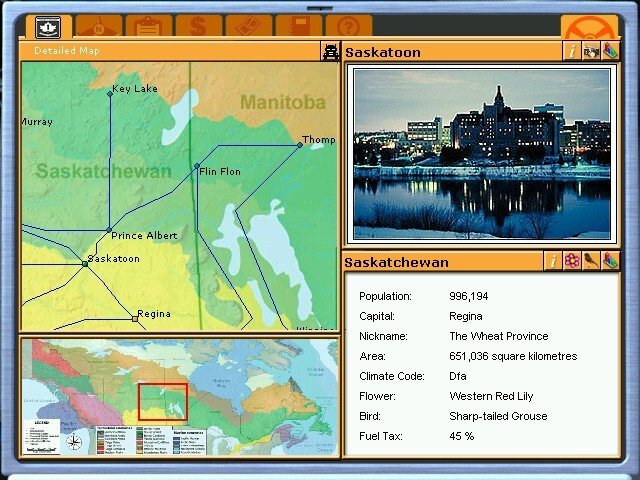Select Regina city marker on the map
Screen dimensions: 640x480
(135, 318)
